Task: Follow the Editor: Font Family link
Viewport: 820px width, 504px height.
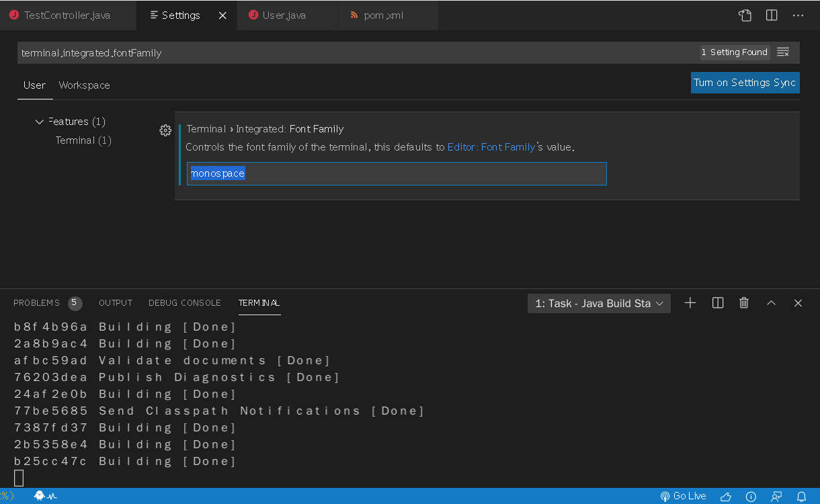Action: tap(491, 147)
